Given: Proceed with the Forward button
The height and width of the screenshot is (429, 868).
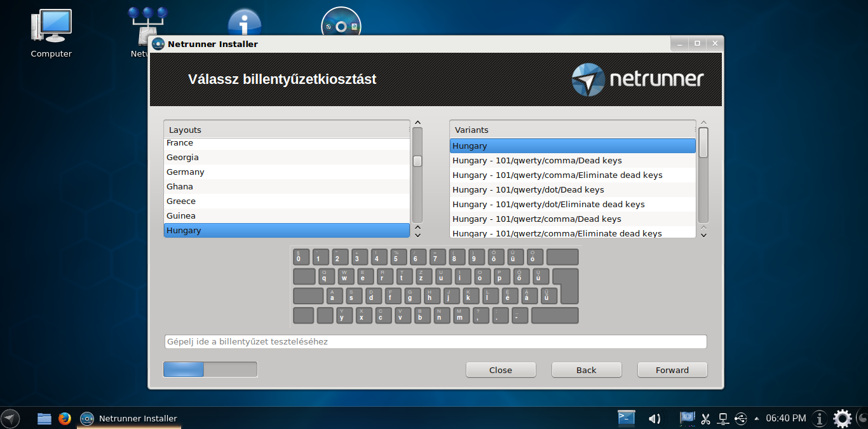Looking at the screenshot, I should pos(672,370).
